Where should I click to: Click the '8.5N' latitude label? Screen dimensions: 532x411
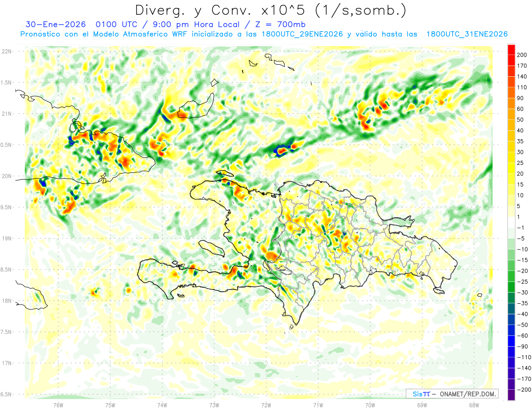pos(6,270)
